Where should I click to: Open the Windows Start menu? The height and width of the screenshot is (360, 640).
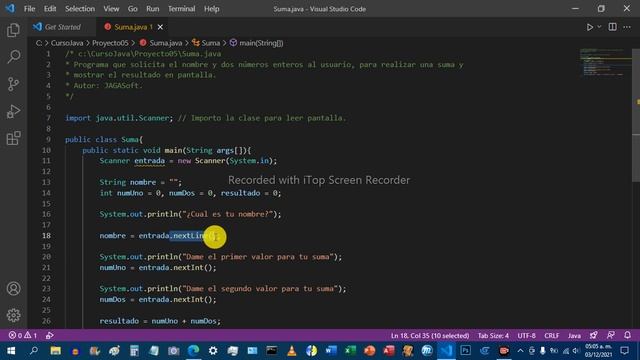click(11, 351)
